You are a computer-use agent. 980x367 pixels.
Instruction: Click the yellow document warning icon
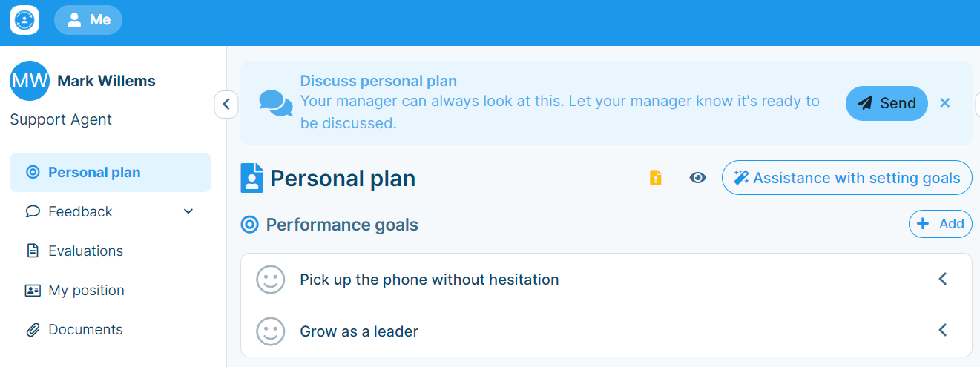[x=655, y=178]
